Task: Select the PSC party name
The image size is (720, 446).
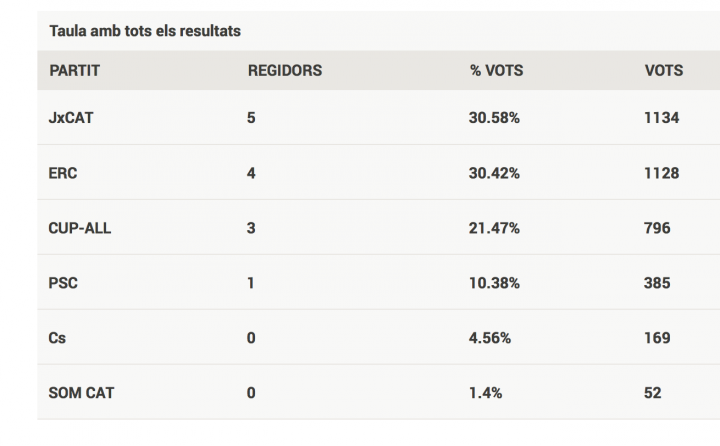Action: (x=63, y=283)
